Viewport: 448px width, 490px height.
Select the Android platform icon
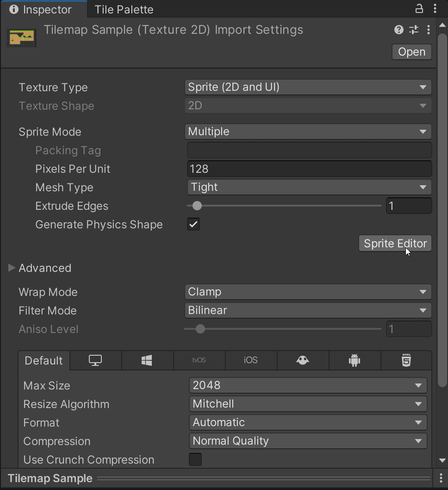(355, 360)
